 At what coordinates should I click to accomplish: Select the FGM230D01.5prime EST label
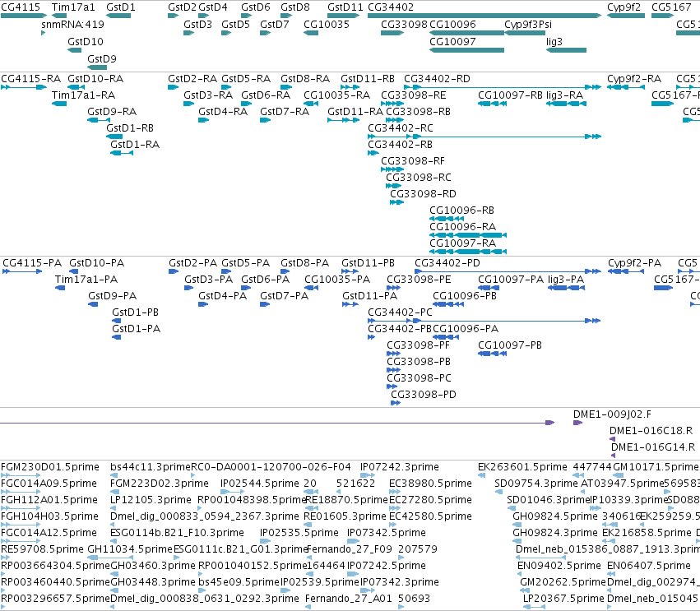coord(50,467)
